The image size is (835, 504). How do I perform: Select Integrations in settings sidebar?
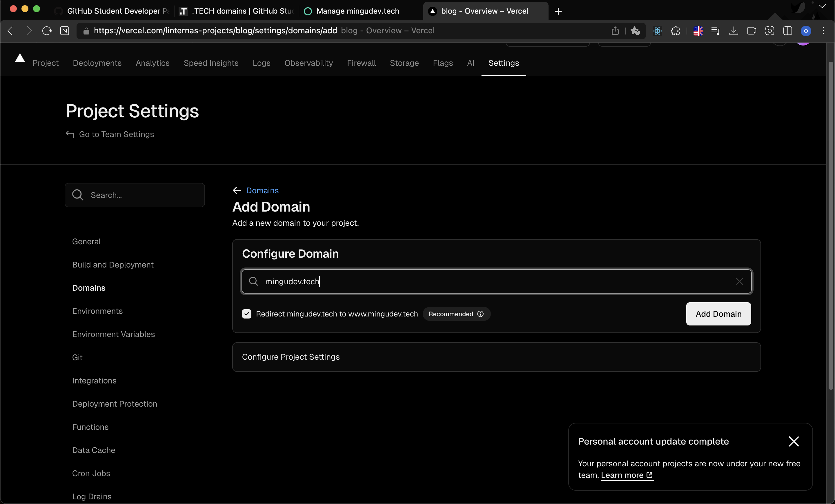coord(94,381)
